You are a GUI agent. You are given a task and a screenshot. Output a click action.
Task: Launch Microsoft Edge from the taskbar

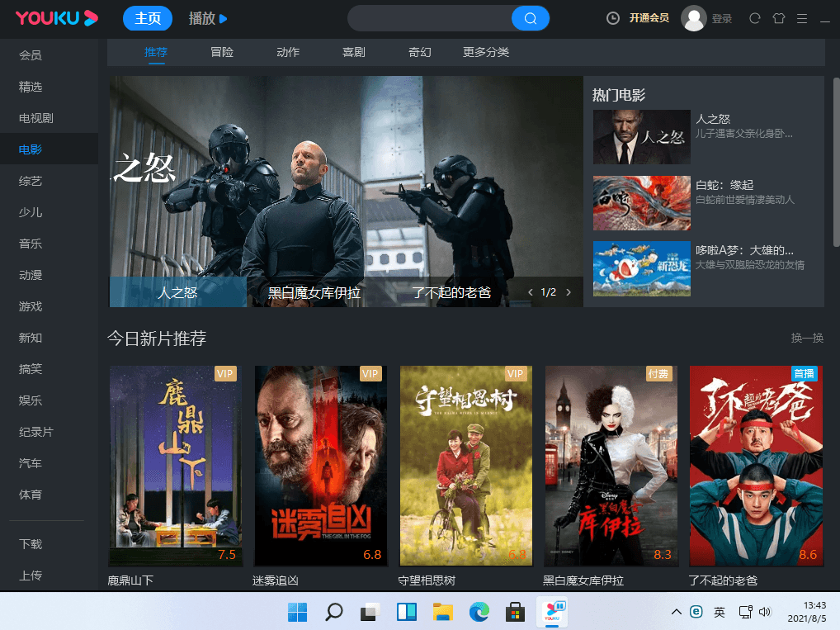[479, 612]
